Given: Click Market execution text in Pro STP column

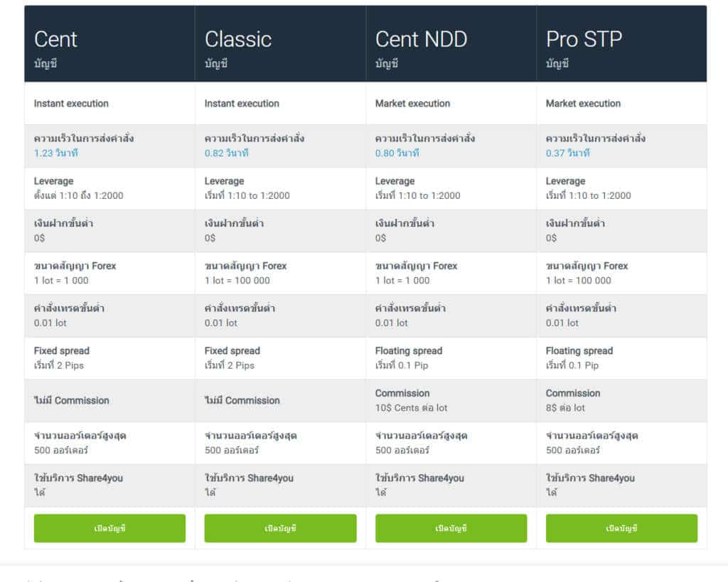Looking at the screenshot, I should tap(583, 104).
